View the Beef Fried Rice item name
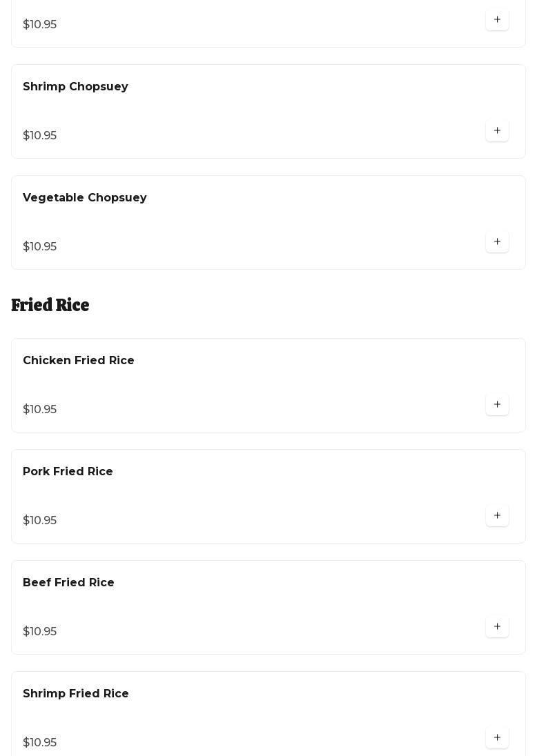This screenshot has height=756, width=537. (x=68, y=583)
